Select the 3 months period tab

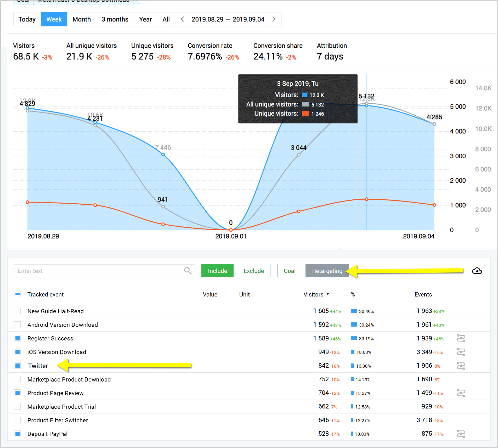pos(115,19)
